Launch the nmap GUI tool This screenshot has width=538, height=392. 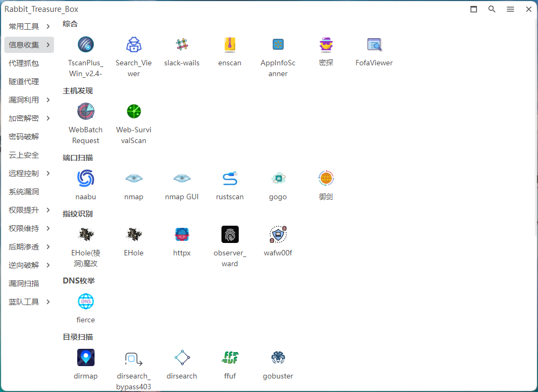[x=182, y=178]
